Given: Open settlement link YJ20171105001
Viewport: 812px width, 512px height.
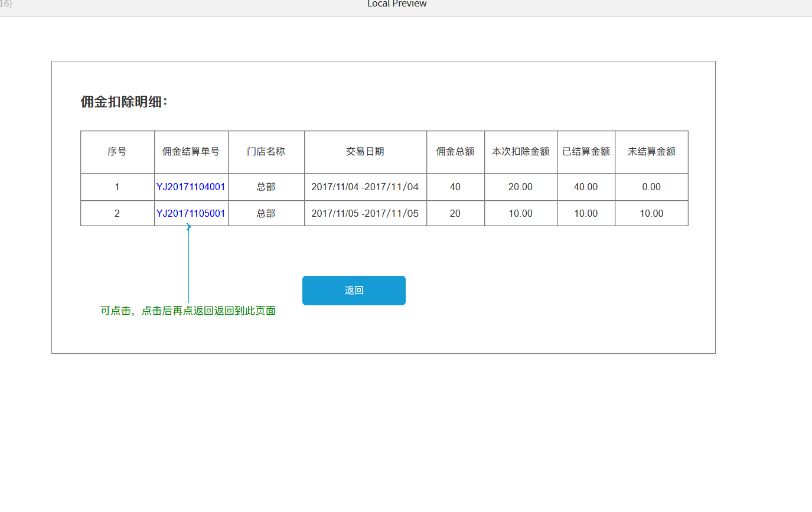Looking at the screenshot, I should point(191,213).
